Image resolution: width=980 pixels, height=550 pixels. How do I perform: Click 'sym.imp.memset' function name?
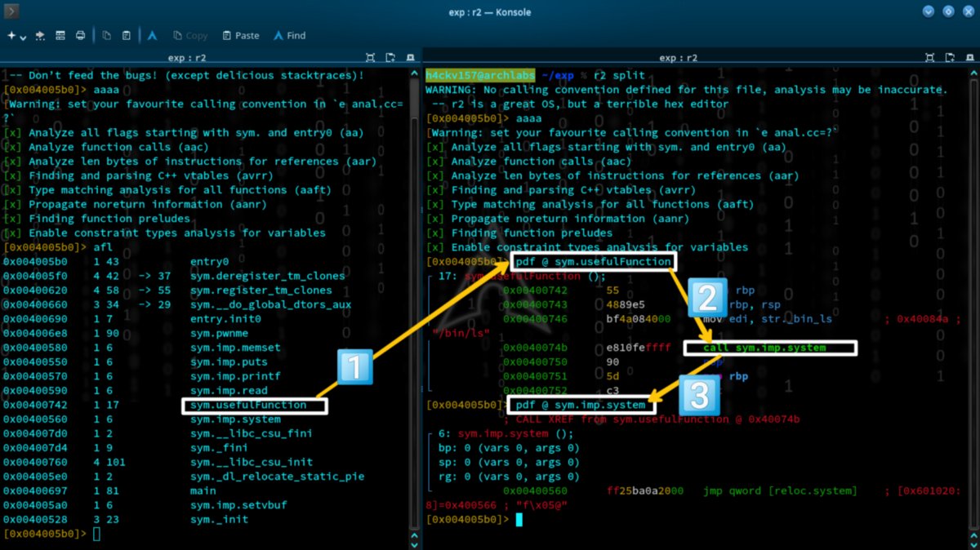point(235,347)
